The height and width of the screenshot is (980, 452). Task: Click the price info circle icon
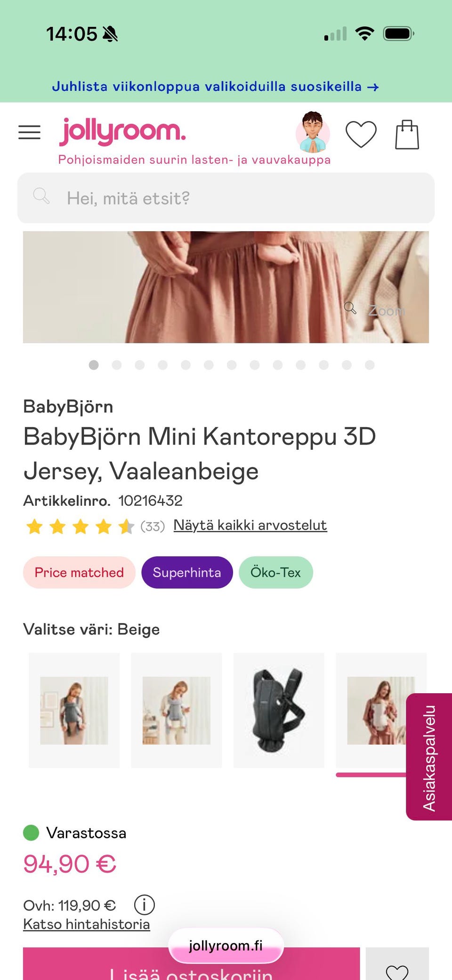click(145, 905)
